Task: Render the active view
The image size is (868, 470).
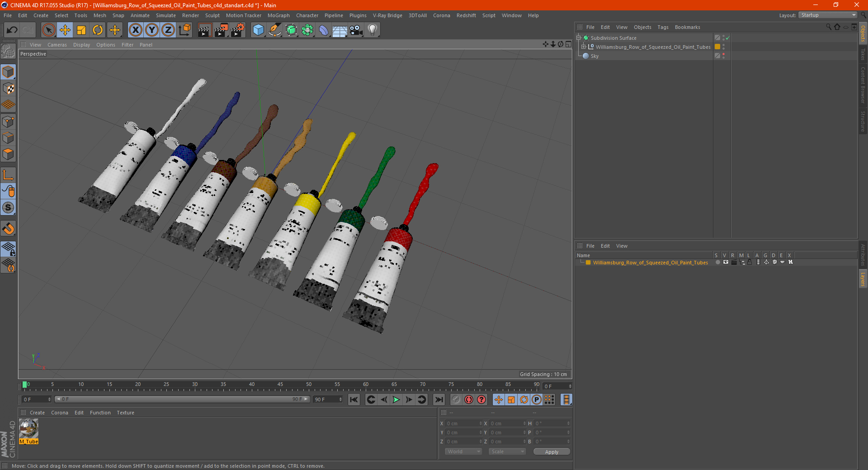Action: pyautogui.click(x=204, y=30)
